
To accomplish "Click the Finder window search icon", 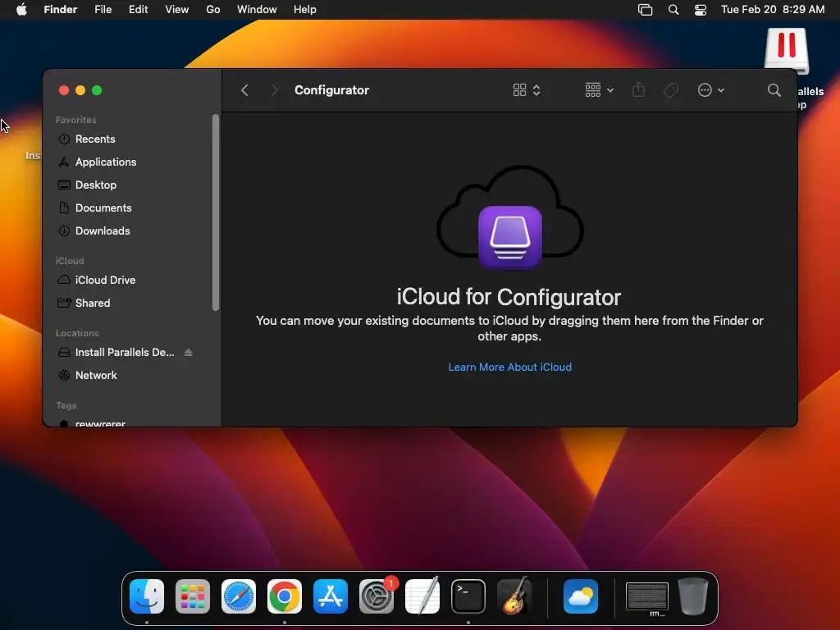I will click(774, 90).
